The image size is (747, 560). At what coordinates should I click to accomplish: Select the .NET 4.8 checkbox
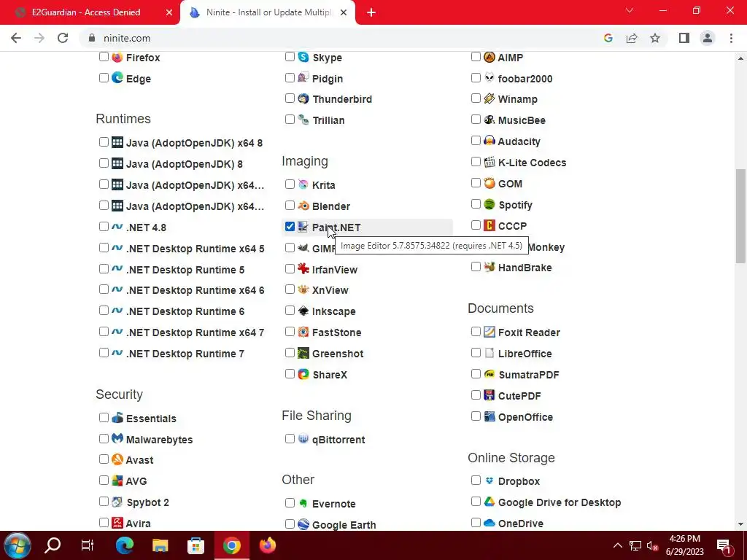click(x=104, y=227)
